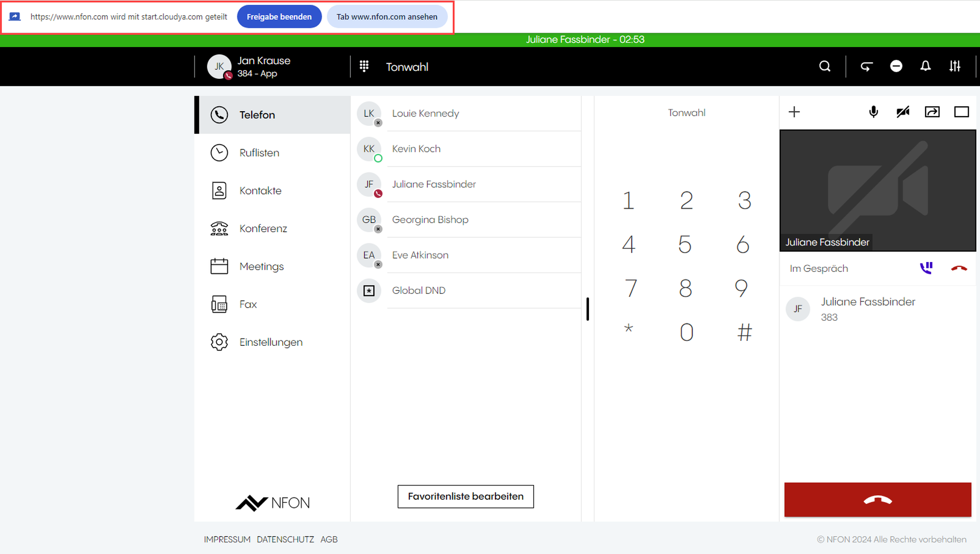Mute the microphone in call panel
The width and height of the screenshot is (980, 554).
coord(873,112)
